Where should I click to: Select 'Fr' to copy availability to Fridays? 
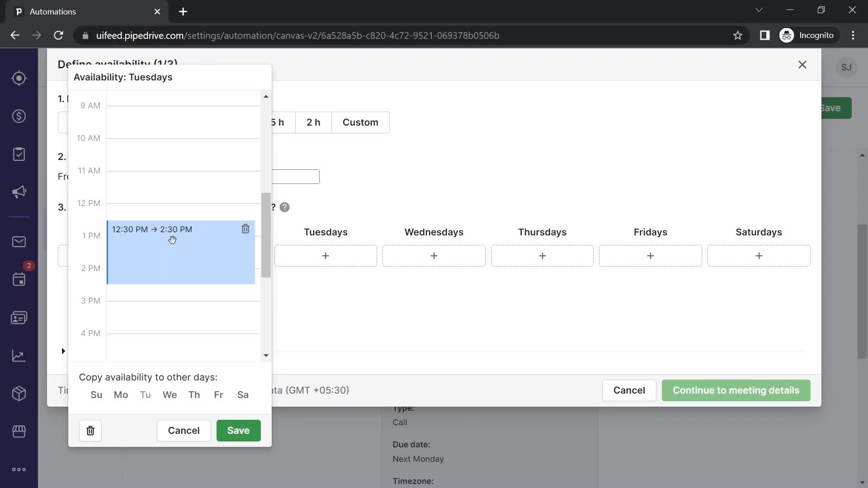coord(219,394)
